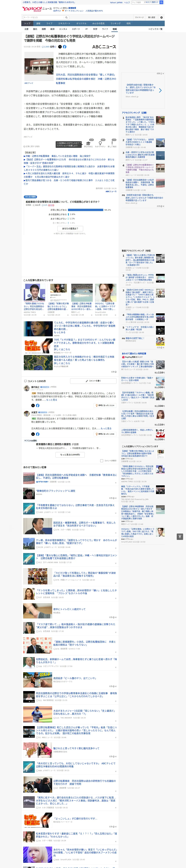The width and height of the screenshot is (186, 868).
Task: Share 末冨芳's comment on X
Action: (33, 434)
